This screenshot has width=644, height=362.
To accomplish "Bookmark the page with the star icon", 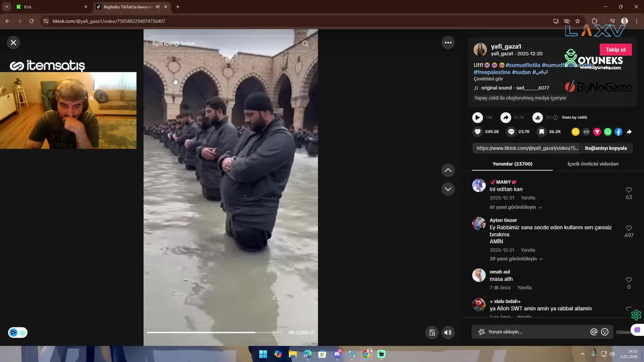I will pos(578,21).
